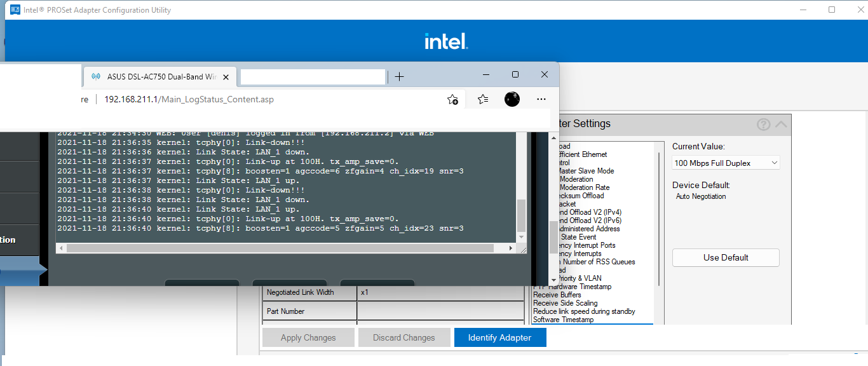Click the Discard Changes button
The width and height of the screenshot is (868, 366).
tap(404, 337)
